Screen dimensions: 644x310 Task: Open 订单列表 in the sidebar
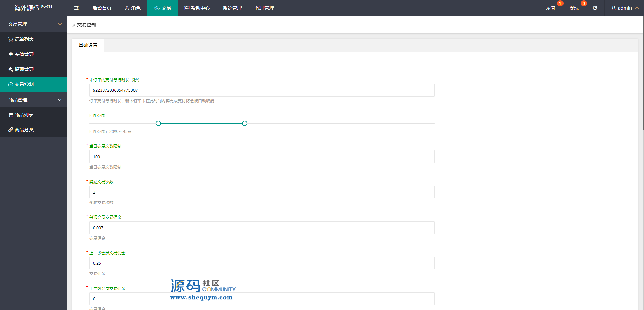34,39
